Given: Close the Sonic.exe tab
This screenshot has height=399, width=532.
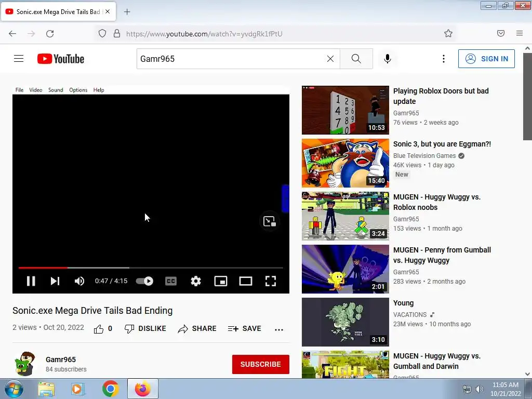Looking at the screenshot, I should coord(108,11).
